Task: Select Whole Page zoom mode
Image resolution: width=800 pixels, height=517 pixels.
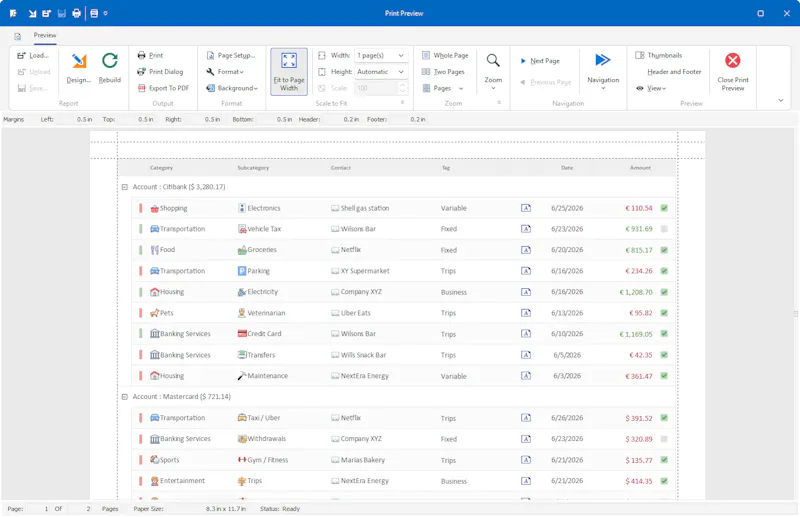Action: 445,55
